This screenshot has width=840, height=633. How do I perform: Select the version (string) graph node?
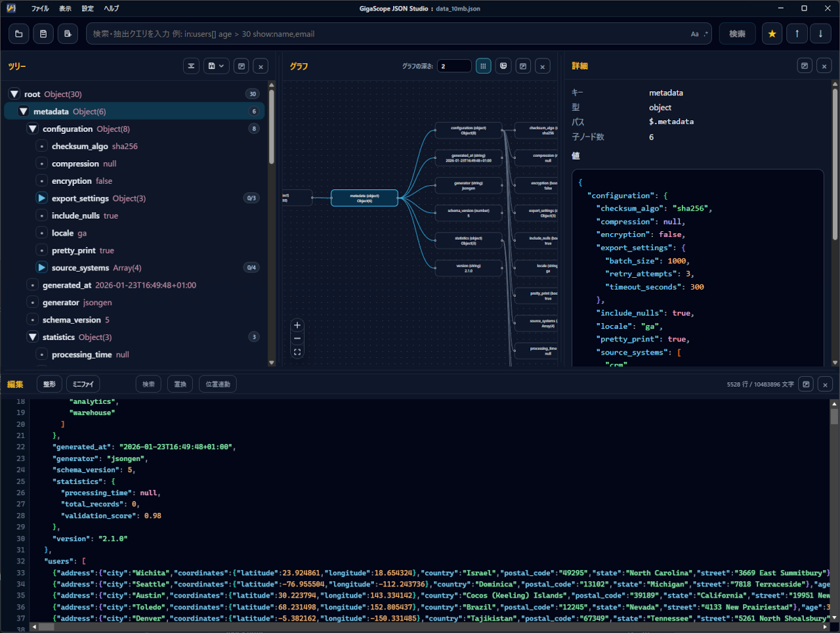pyautogui.click(x=469, y=268)
